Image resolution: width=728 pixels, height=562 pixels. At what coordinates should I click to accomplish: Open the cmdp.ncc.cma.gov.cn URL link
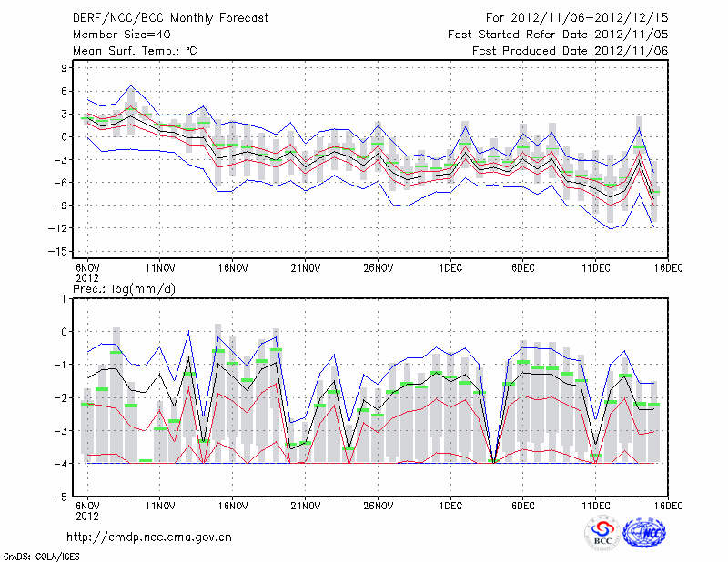[149, 537]
